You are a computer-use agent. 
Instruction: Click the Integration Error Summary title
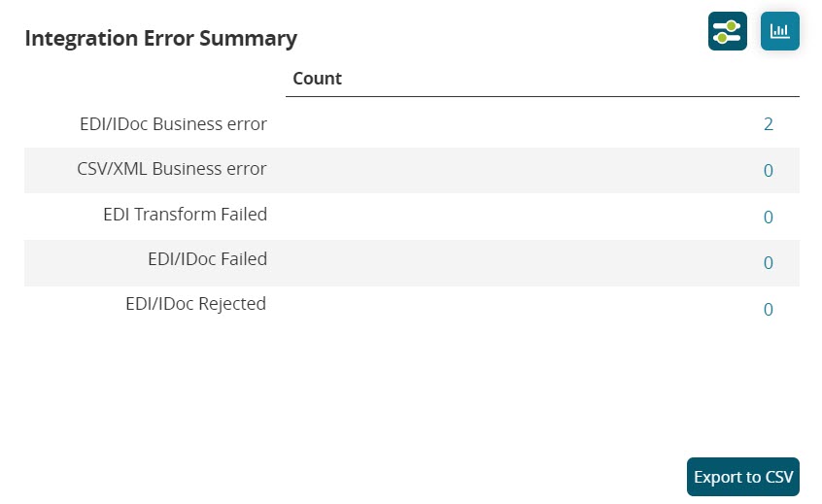click(x=160, y=39)
